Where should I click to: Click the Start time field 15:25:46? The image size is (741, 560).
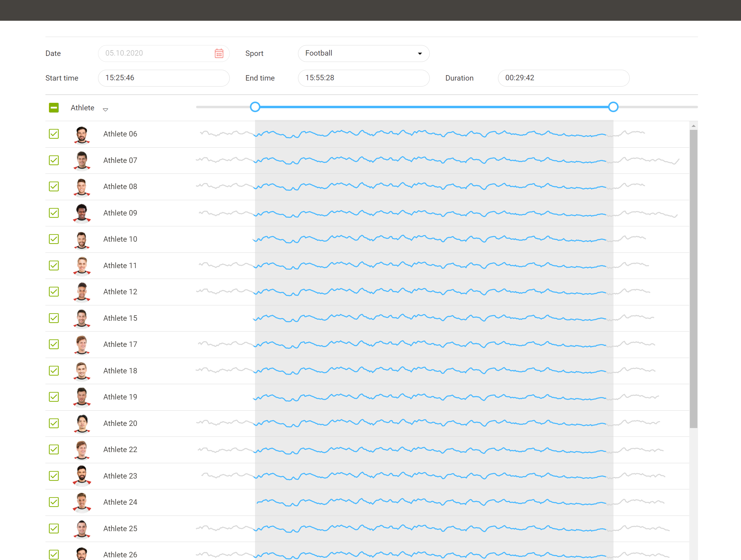[164, 78]
